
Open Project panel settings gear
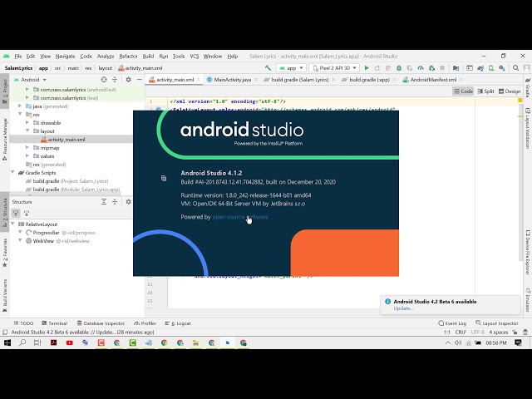(128, 80)
